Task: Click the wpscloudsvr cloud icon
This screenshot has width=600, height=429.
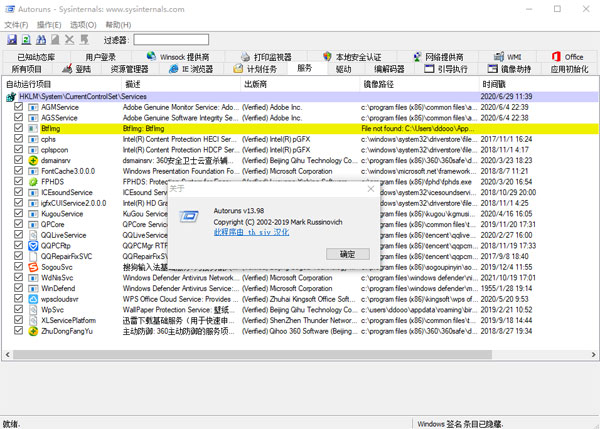Action: click(33, 299)
